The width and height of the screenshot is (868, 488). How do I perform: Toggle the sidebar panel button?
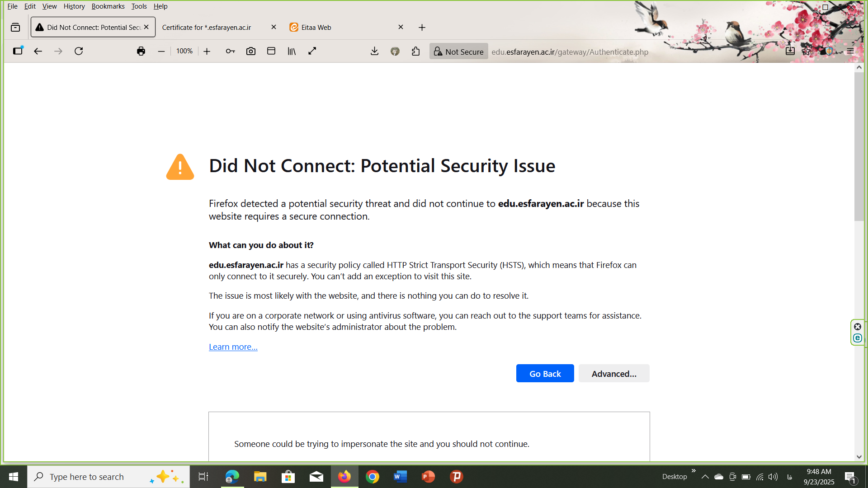(18, 51)
